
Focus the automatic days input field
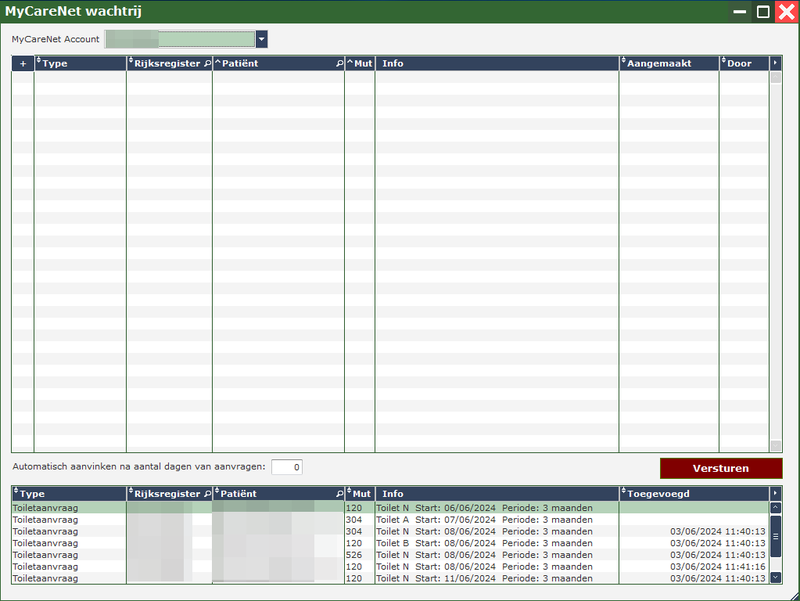click(x=287, y=467)
